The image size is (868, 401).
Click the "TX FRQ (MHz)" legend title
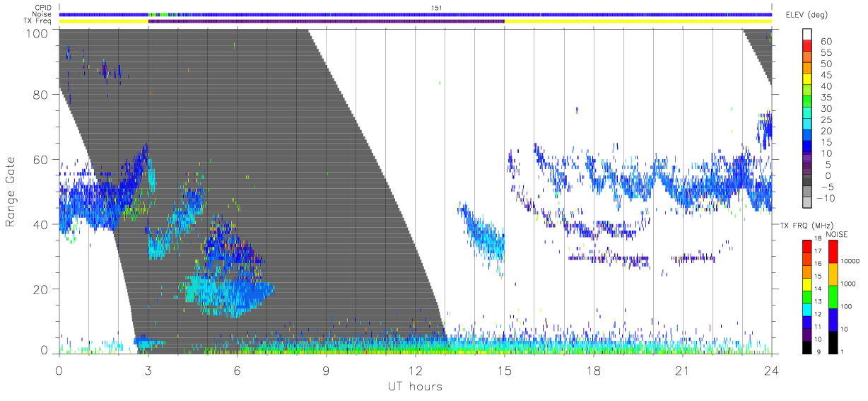click(x=802, y=225)
